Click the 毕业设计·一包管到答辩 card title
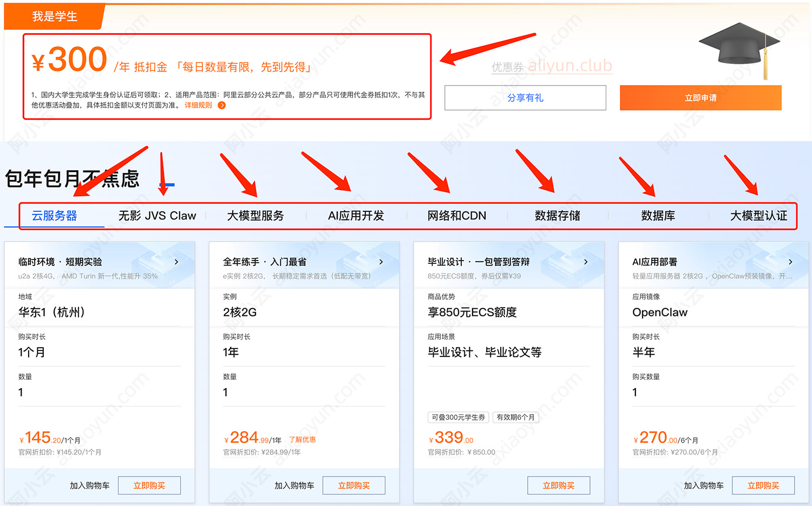 coord(479,262)
